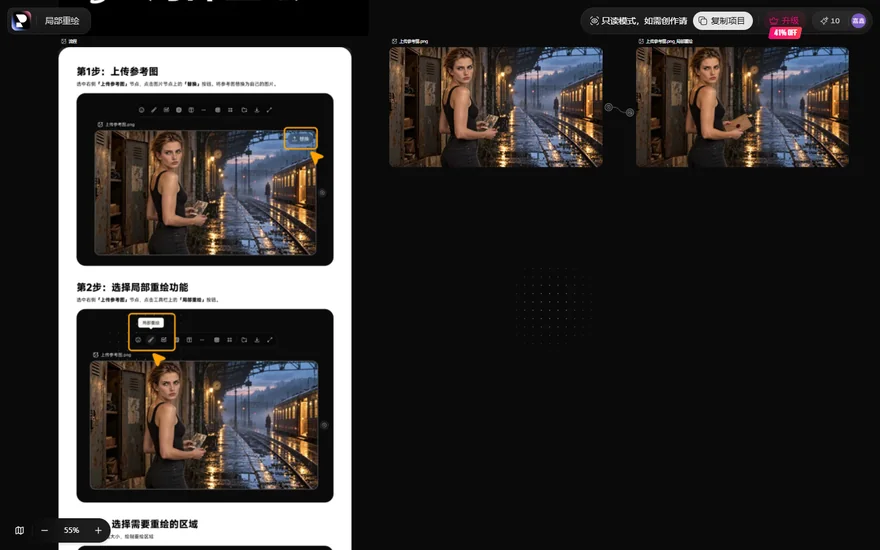Select the 上传参考图.png_局部重绘 result image node
Screen dimensions: 880x550
[x=742, y=107]
